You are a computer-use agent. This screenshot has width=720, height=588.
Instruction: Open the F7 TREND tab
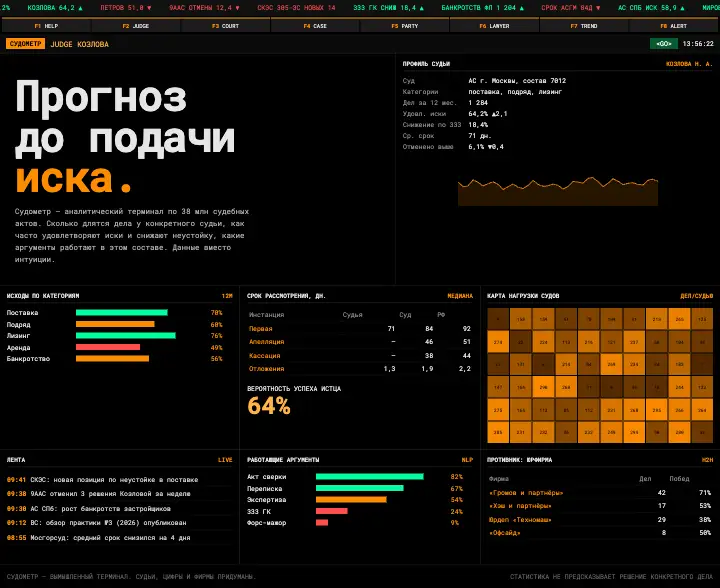pos(584,26)
